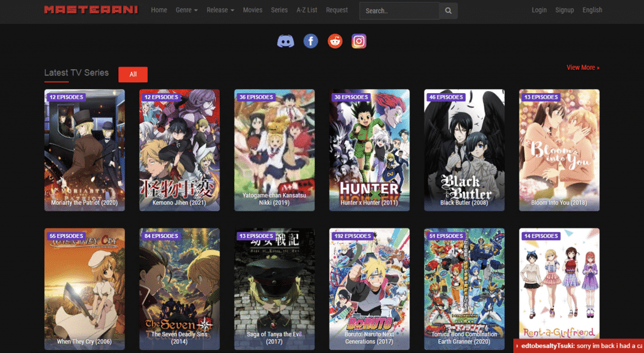Expand the Release dropdown menu
The image size is (644, 353).
(x=220, y=10)
